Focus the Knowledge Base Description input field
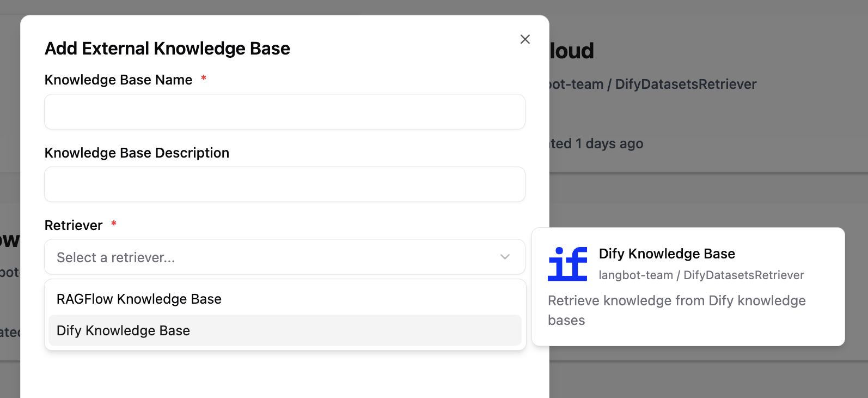Viewport: 868px width, 398px height. 284,184
